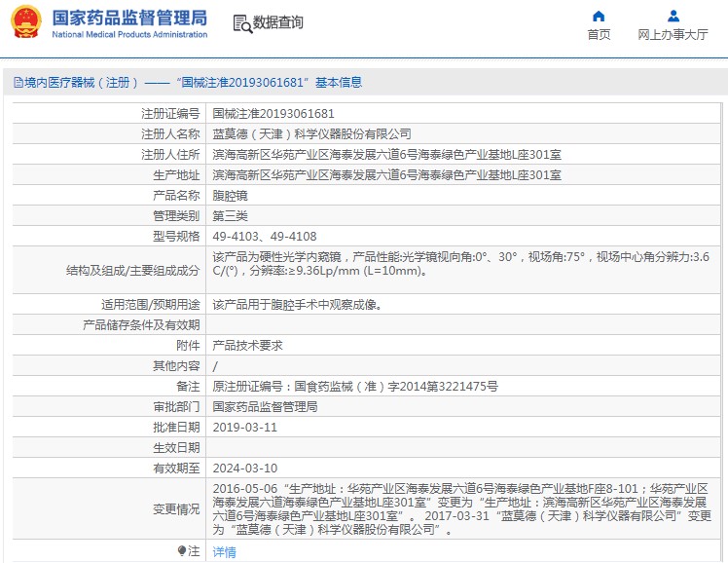Click the product name value 腹腔镜
This screenshot has height=563, width=728.
(x=231, y=195)
